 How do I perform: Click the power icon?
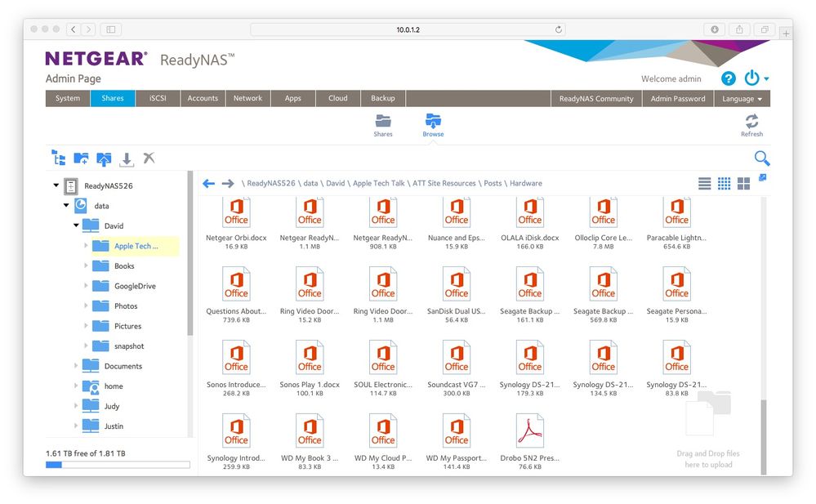pyautogui.click(x=752, y=78)
